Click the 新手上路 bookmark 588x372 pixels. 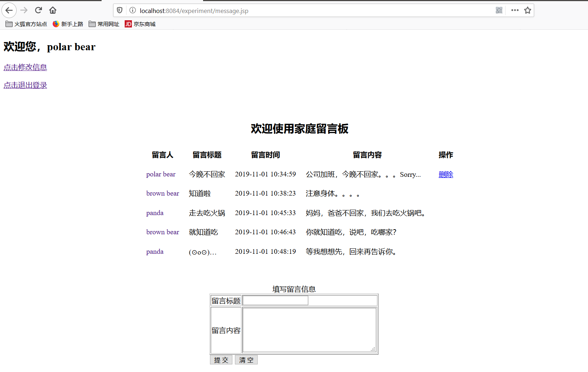(x=68, y=24)
